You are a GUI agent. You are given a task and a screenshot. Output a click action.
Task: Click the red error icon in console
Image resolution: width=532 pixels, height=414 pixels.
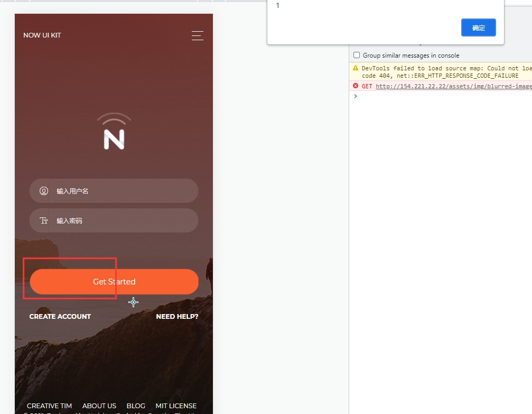click(356, 86)
